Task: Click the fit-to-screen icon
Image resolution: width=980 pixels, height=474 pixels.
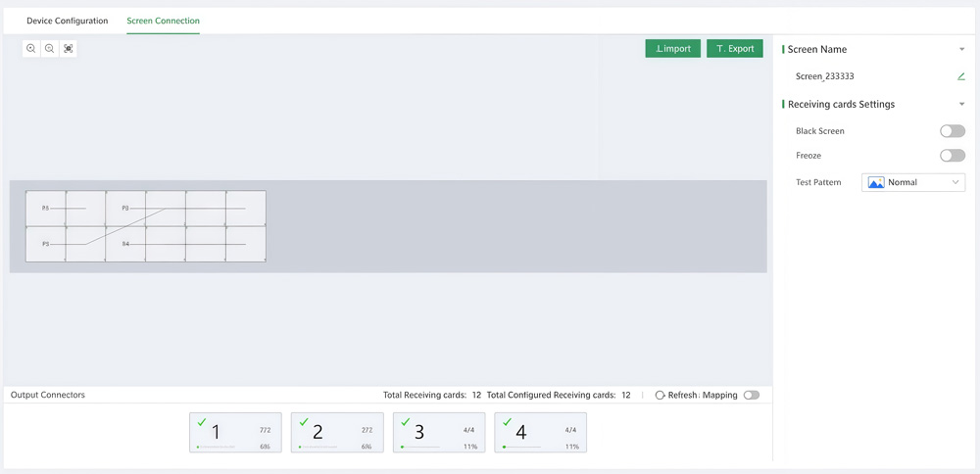Action: click(69, 48)
